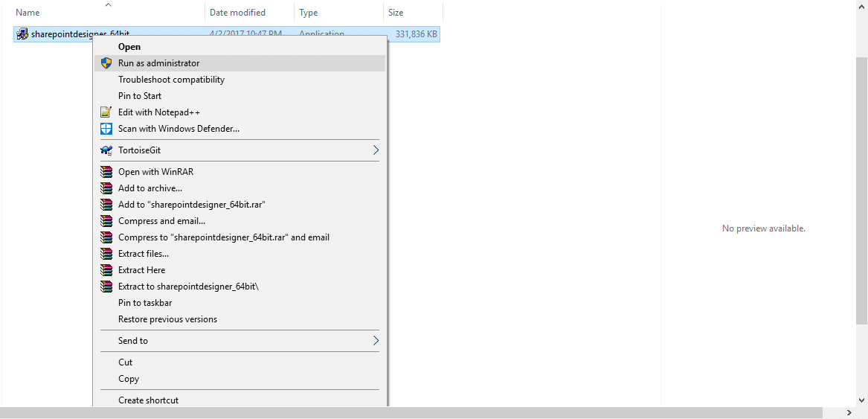Select Restore previous versions

point(239,319)
